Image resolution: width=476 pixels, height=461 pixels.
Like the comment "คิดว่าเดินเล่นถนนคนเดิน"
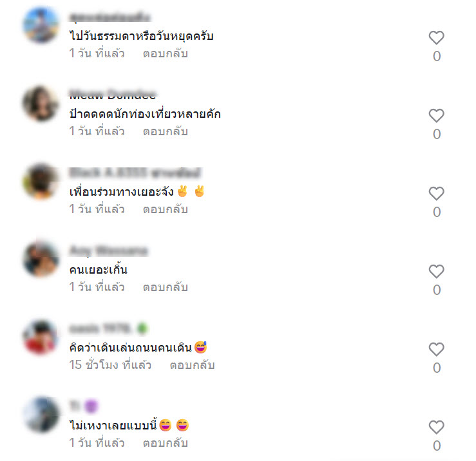pos(436,350)
